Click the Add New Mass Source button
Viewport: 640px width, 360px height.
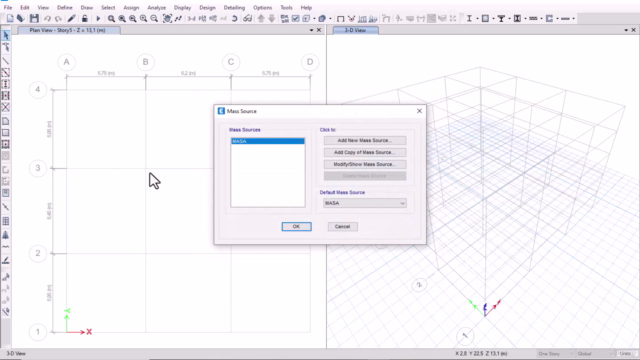[x=365, y=140]
